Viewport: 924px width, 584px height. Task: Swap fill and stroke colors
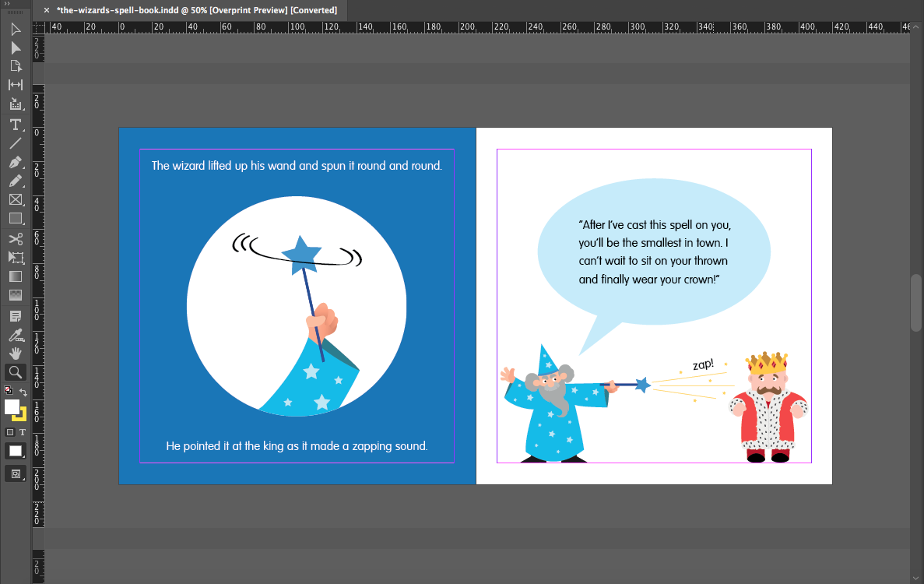[x=23, y=392]
